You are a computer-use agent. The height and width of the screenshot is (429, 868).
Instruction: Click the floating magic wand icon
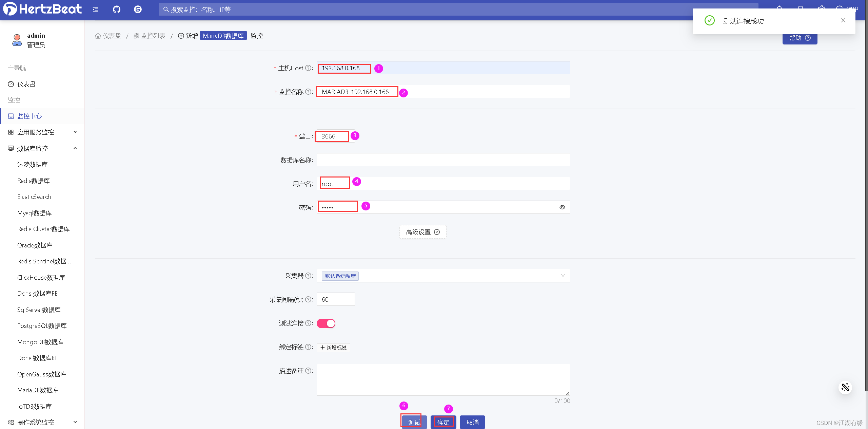[845, 387]
